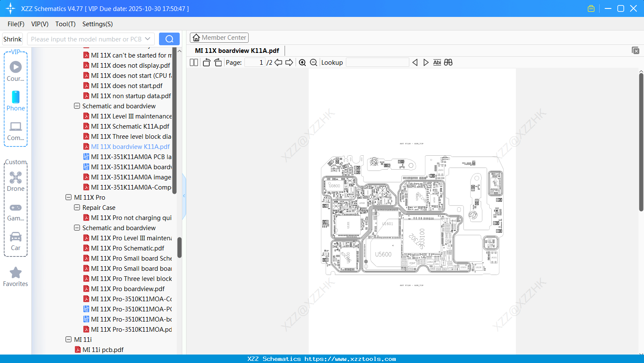Collapse the MI 11i tree node
The image size is (644, 363).
pyautogui.click(x=69, y=339)
